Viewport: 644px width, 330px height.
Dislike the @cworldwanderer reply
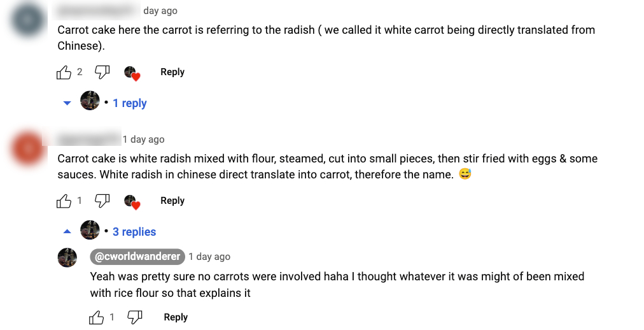coord(134,317)
